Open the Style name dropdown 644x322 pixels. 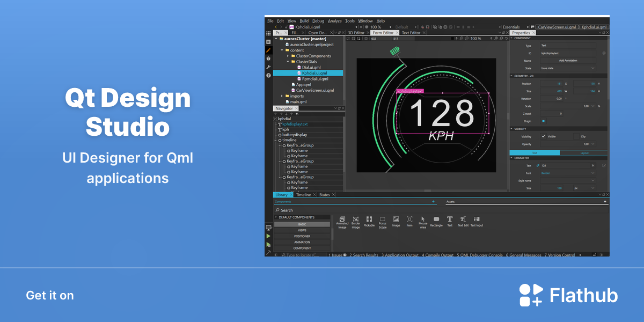(568, 181)
